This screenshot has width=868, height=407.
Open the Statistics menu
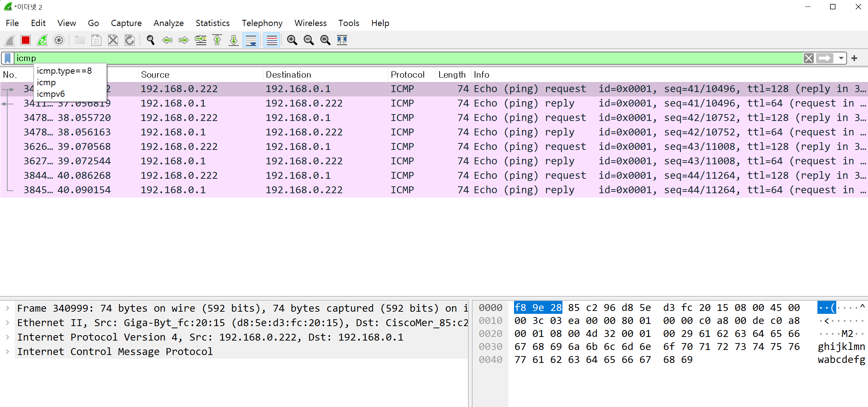(212, 23)
